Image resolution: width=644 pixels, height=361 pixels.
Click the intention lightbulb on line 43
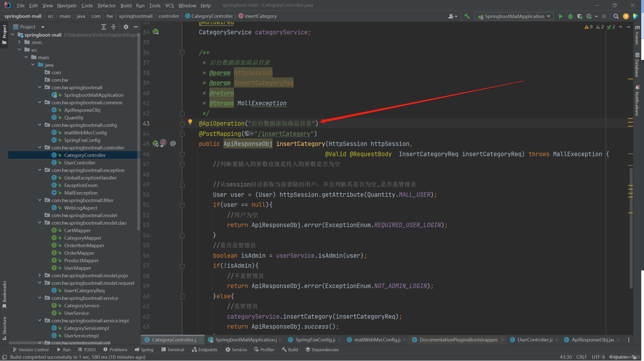click(x=190, y=122)
